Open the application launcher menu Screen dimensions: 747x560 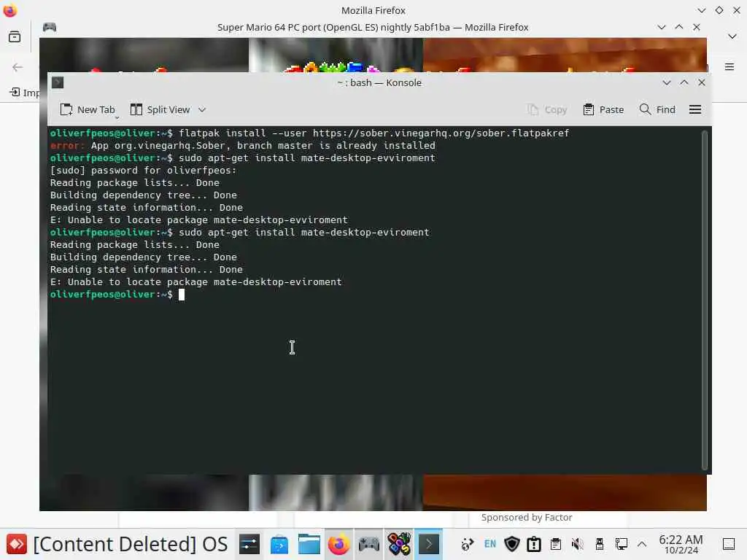click(x=16, y=544)
